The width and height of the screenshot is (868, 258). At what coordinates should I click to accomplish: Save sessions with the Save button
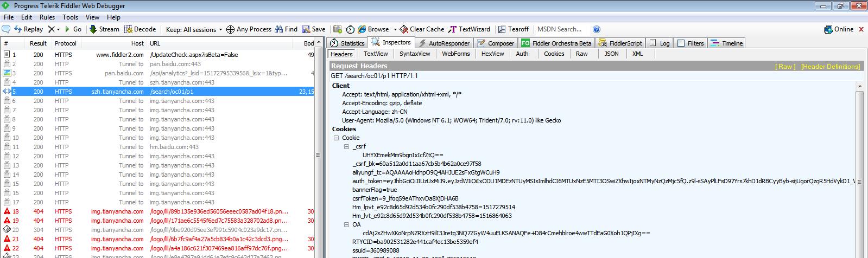(314, 29)
